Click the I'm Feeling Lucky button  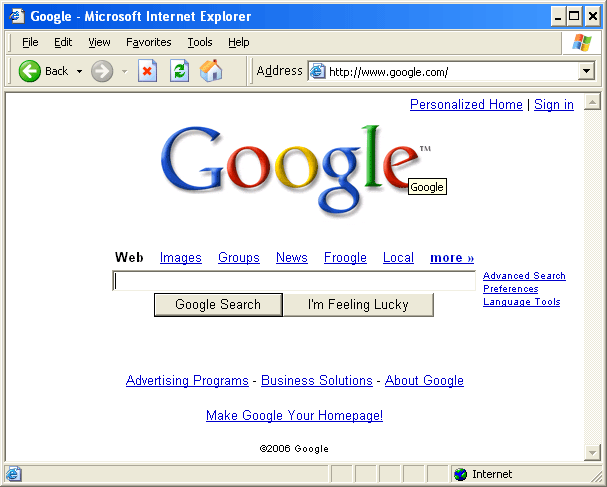click(x=358, y=305)
